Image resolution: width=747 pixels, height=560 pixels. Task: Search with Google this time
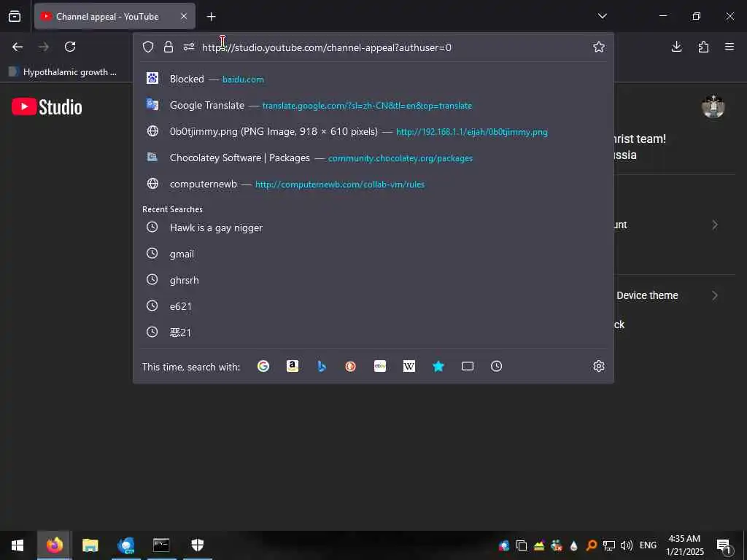tap(263, 366)
